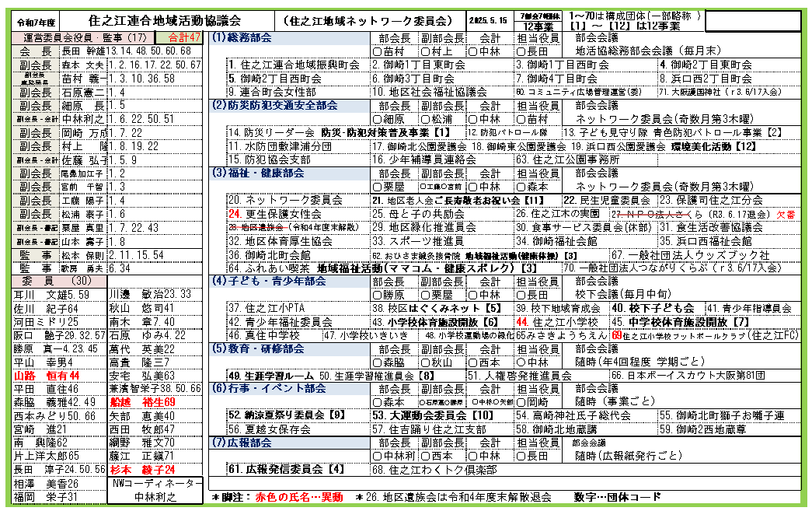Click the red 欠番 label
Viewport: 812px width, 511px height.
(x=786, y=214)
